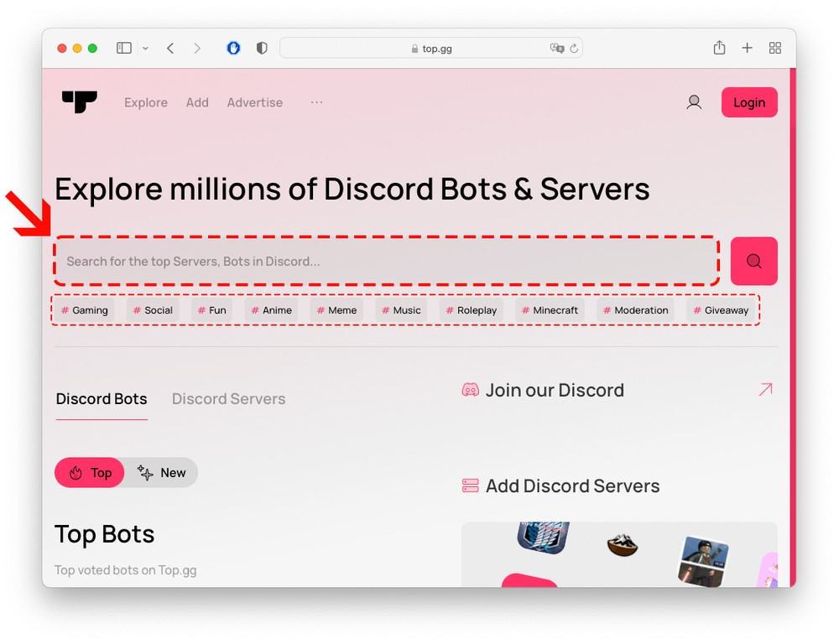The image size is (839, 644).
Task: Open the Advertise menu item
Action: point(255,102)
